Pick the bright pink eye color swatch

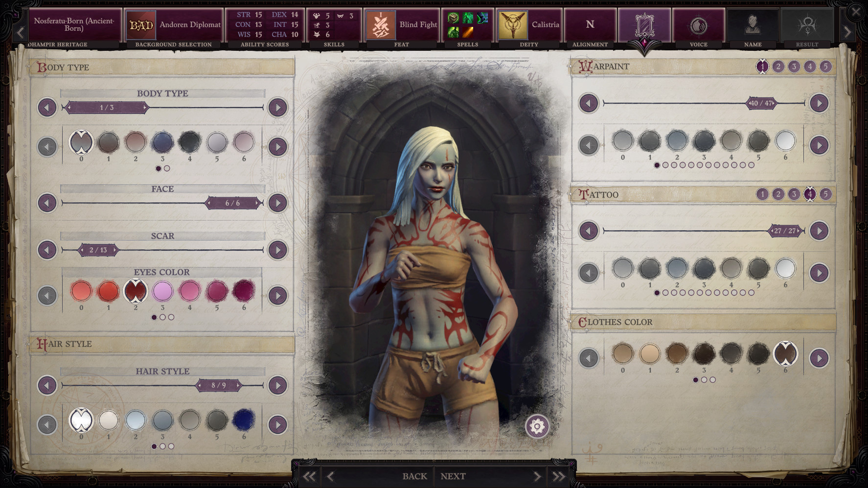(x=163, y=291)
